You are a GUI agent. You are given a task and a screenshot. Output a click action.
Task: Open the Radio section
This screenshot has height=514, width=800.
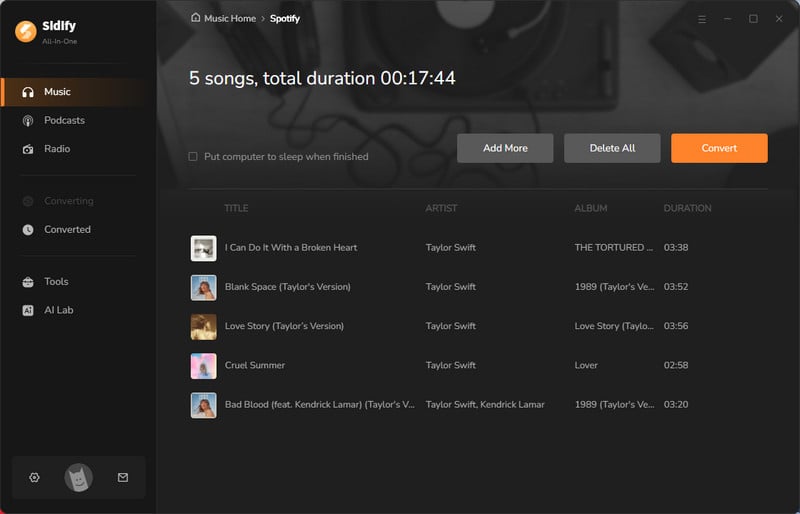pyautogui.click(x=77, y=149)
